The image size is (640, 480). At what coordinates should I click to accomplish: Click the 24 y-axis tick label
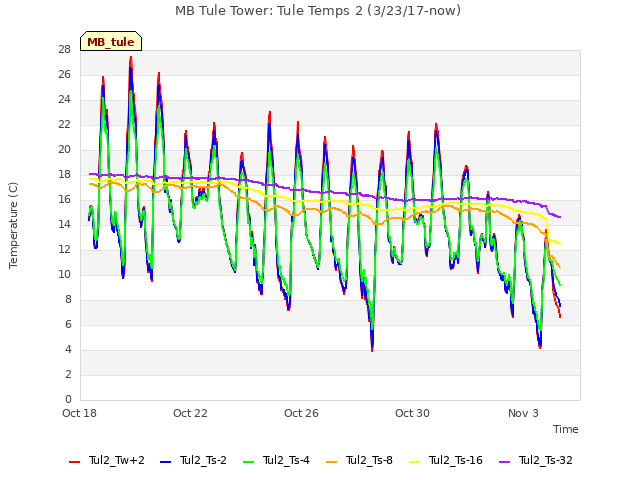[64, 100]
